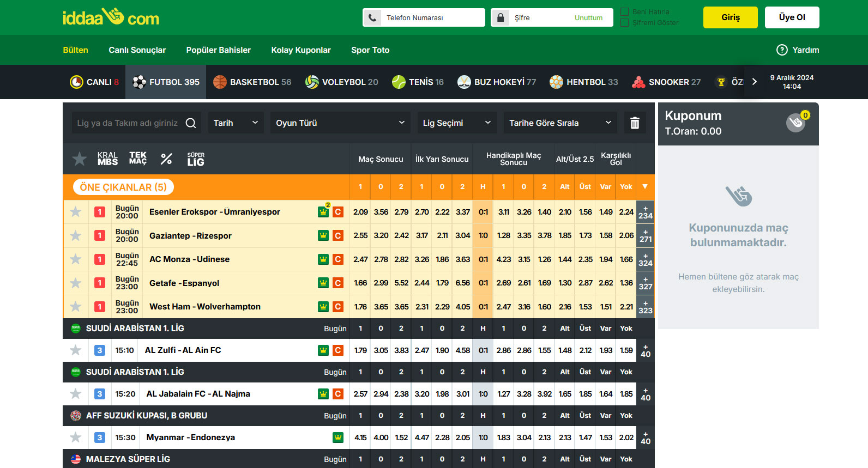Click the iddaa.com logo
868x468 pixels.
pos(111,17)
